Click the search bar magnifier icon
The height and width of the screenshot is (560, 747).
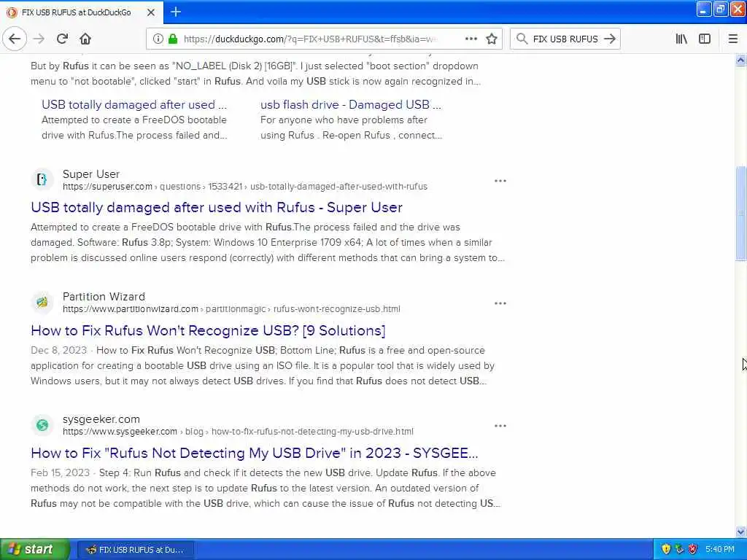click(522, 39)
